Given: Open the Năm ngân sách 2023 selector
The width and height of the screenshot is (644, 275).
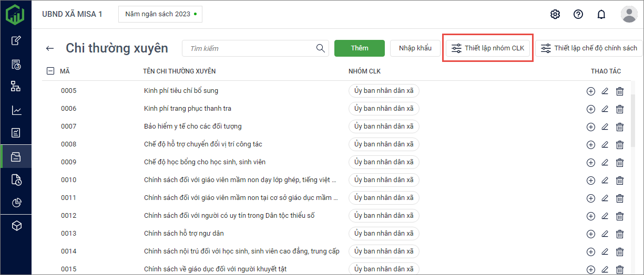Looking at the screenshot, I should pos(160,14).
